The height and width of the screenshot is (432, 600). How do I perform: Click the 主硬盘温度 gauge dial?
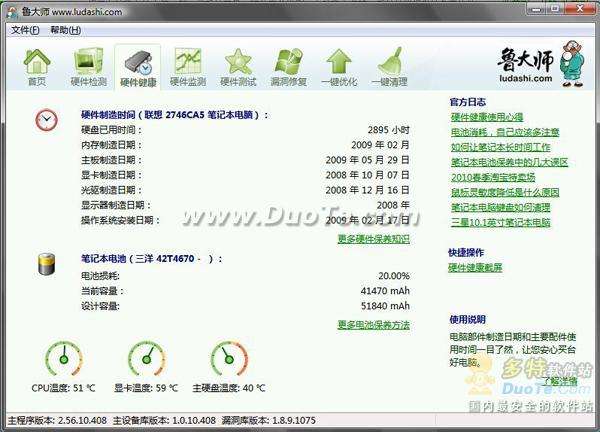click(x=229, y=359)
